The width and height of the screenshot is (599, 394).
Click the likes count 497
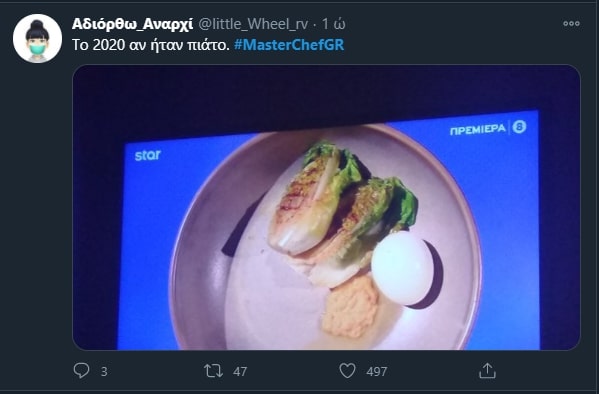377,371
